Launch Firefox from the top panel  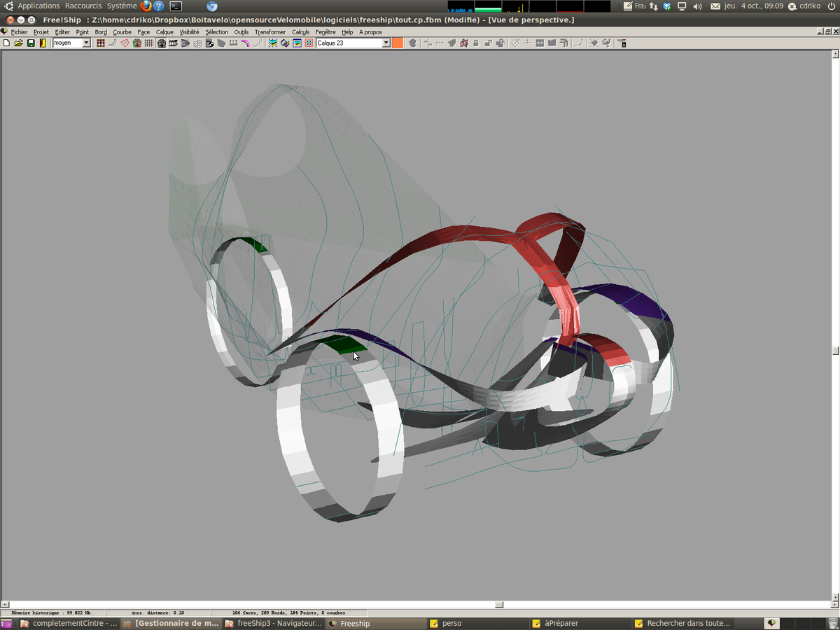click(146, 6)
